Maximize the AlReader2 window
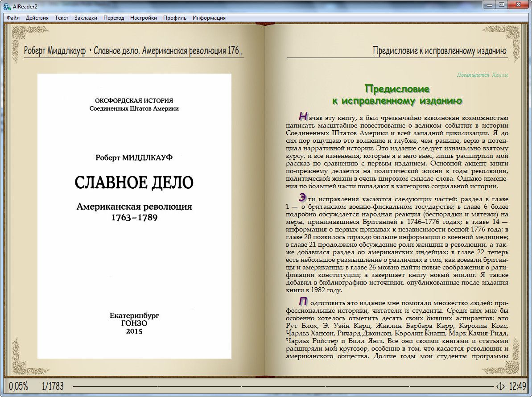Viewport: 532px width, 397px height. [x=502, y=4]
